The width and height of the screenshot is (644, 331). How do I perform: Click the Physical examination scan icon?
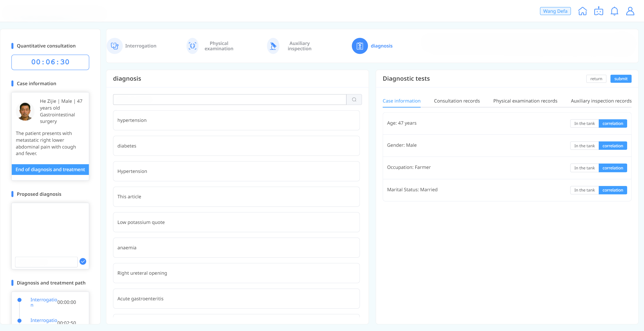pos(192,46)
